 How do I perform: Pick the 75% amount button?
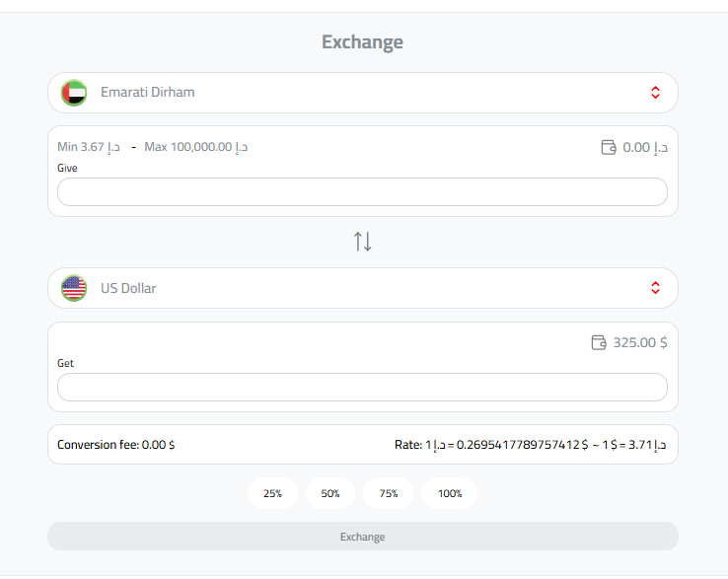click(389, 493)
